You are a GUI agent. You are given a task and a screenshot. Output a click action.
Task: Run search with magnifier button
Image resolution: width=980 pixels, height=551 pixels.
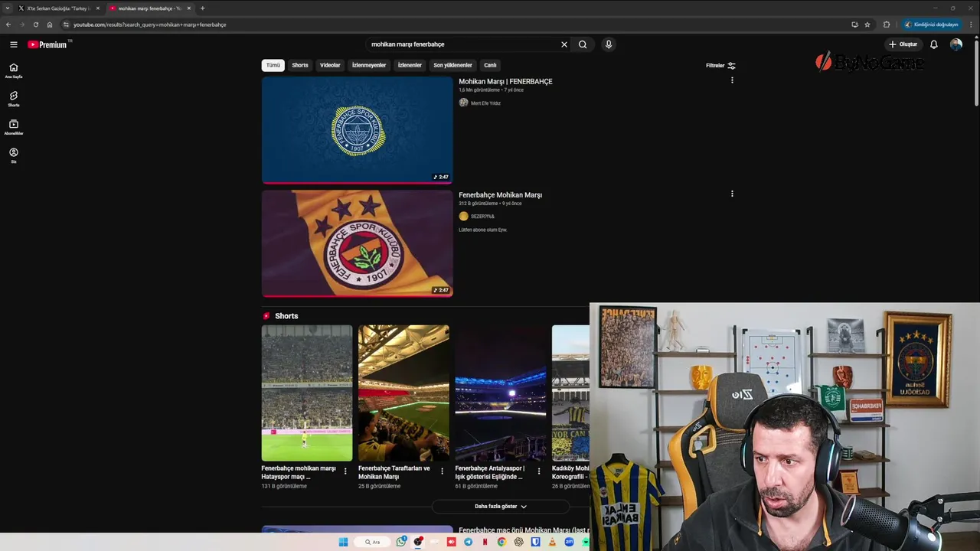583,44
